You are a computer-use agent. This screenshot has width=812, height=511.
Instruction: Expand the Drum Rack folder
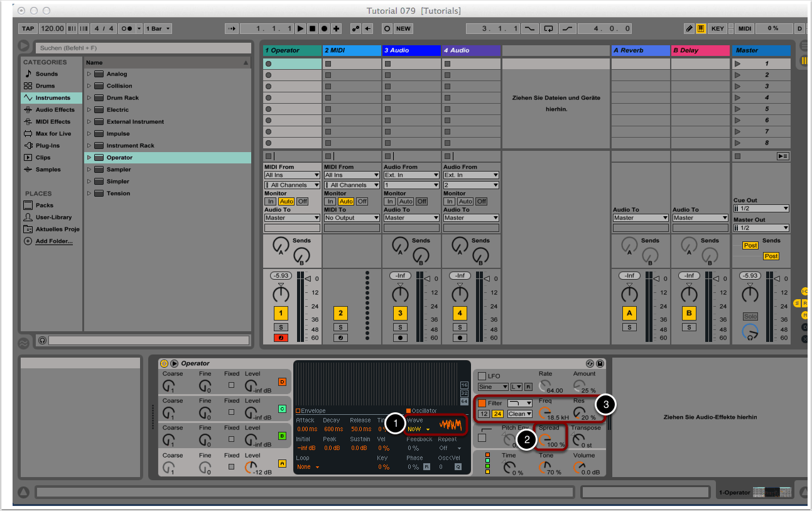click(89, 98)
